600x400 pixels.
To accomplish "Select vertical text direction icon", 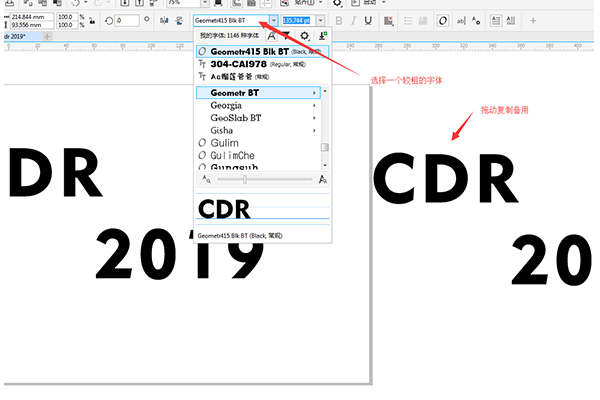I will coord(511,21).
